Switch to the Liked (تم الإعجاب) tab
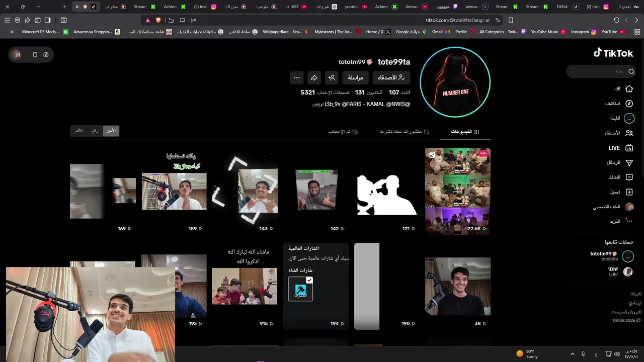Image resolution: width=644 pixels, height=362 pixels. (x=343, y=132)
